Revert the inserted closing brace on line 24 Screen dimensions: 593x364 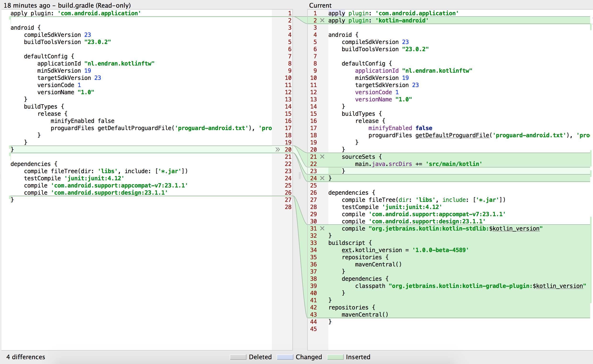coord(322,178)
